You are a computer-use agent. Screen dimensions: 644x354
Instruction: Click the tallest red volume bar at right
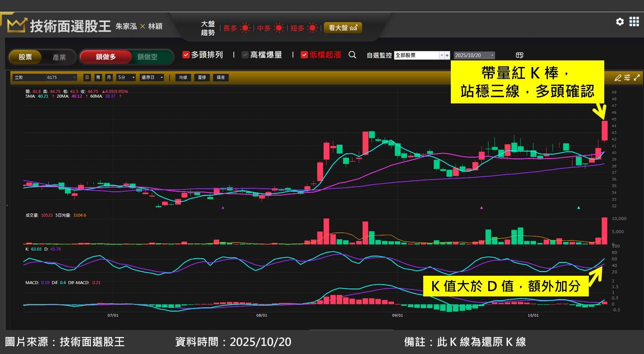605,231
